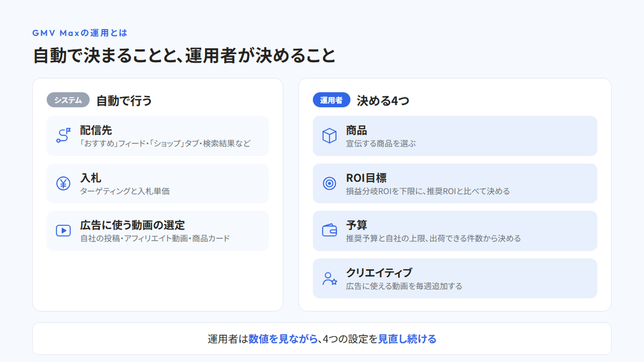This screenshot has width=644, height=362.
Task: Click the description 「おすすめ」フィード・「ショップ」タブ・検索結果など
Action: point(165,144)
